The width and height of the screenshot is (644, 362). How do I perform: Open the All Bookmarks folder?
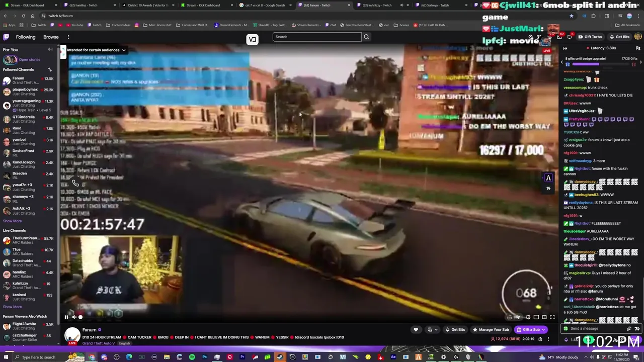(x=628, y=25)
